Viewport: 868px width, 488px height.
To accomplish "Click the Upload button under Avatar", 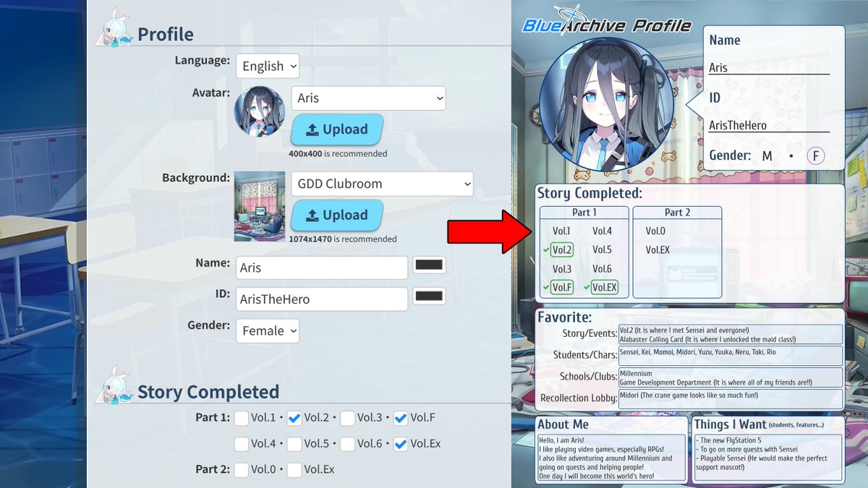I will pos(337,129).
